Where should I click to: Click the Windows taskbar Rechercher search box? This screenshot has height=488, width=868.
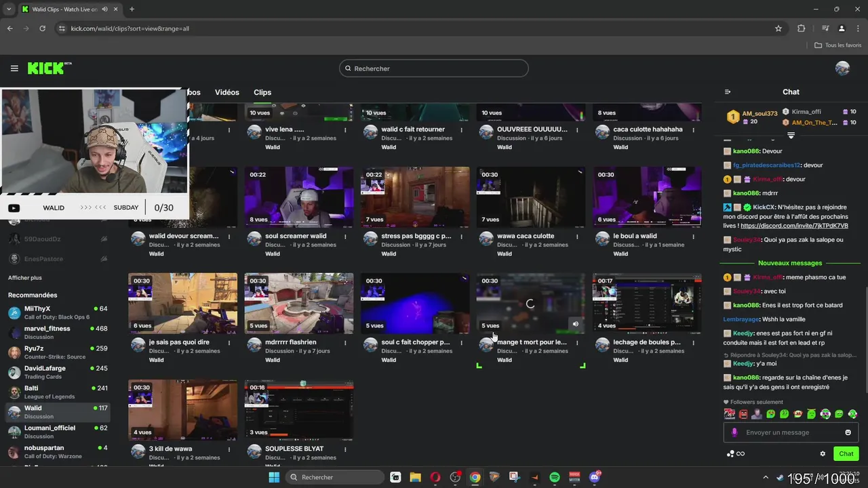(x=334, y=477)
